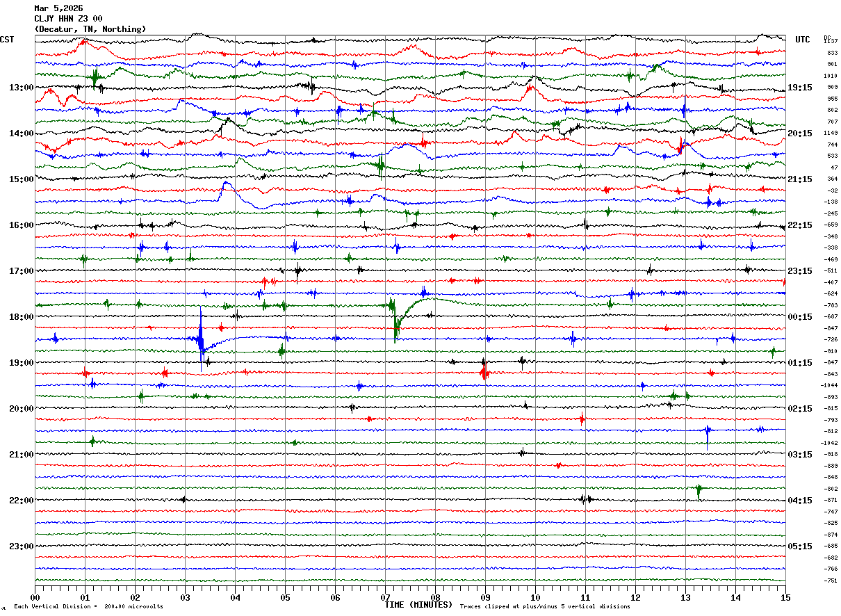The height and width of the screenshot is (616, 841).
Task: Click the DC offset value 364
Action: pos(832,179)
